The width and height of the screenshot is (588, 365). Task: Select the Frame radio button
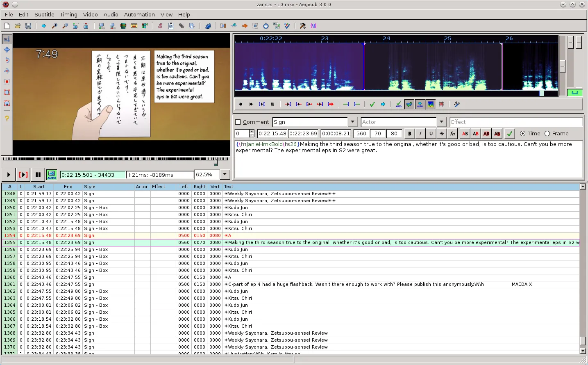pos(547,134)
